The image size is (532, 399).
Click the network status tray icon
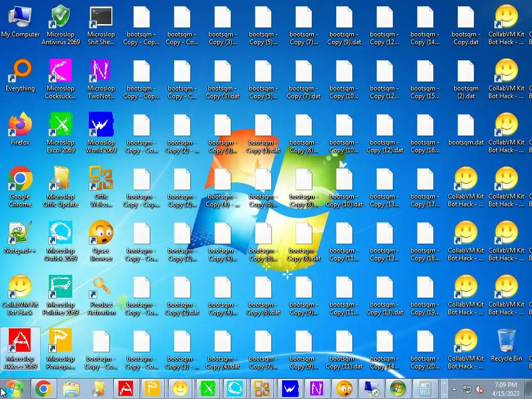467,390
